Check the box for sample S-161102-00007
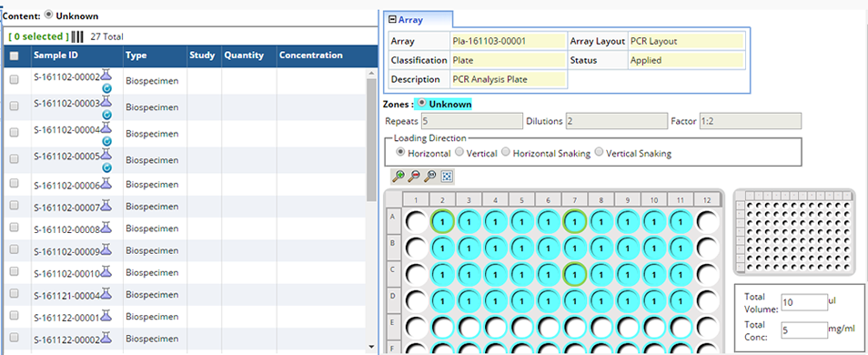 15,205
